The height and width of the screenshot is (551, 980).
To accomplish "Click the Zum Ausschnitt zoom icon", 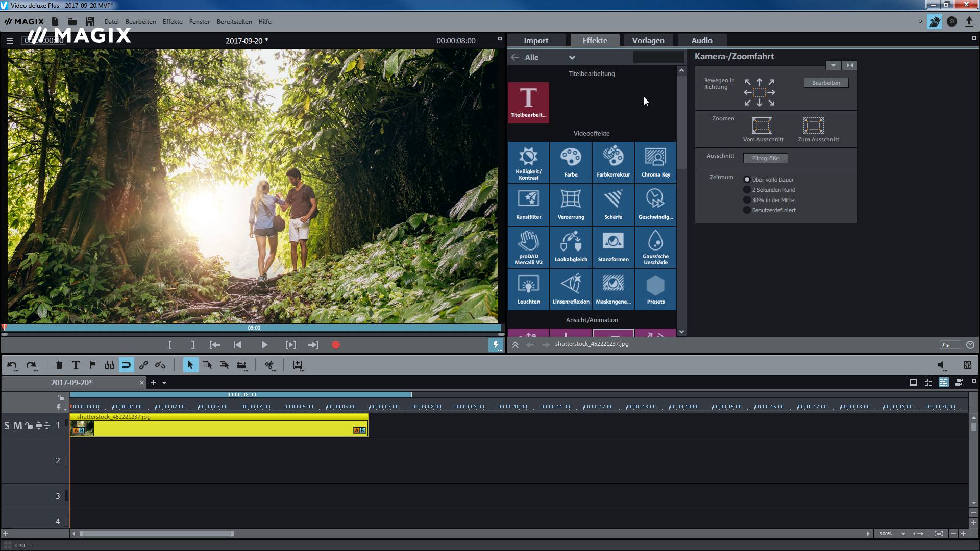I will [813, 126].
